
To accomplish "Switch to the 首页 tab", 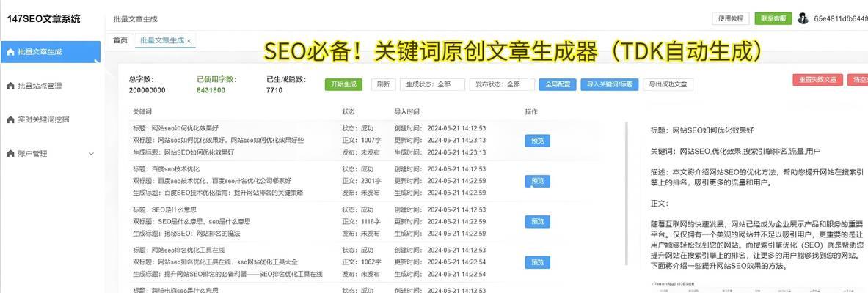I will (120, 40).
